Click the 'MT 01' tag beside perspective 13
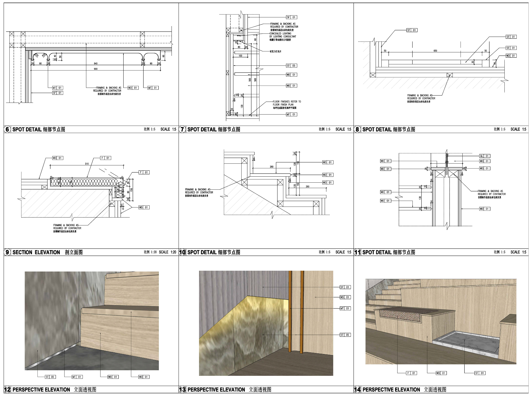 tap(345, 308)
